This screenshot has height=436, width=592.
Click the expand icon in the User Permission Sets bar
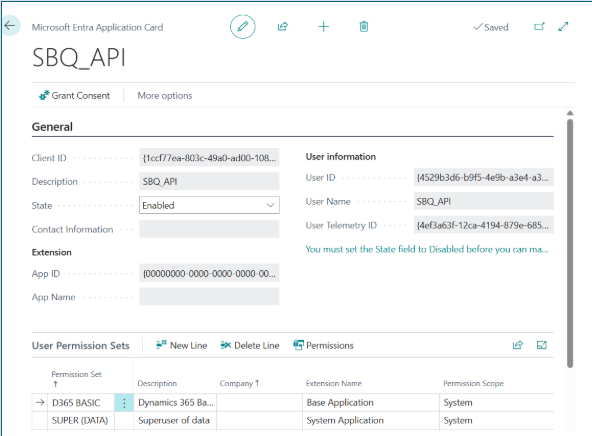[542, 345]
